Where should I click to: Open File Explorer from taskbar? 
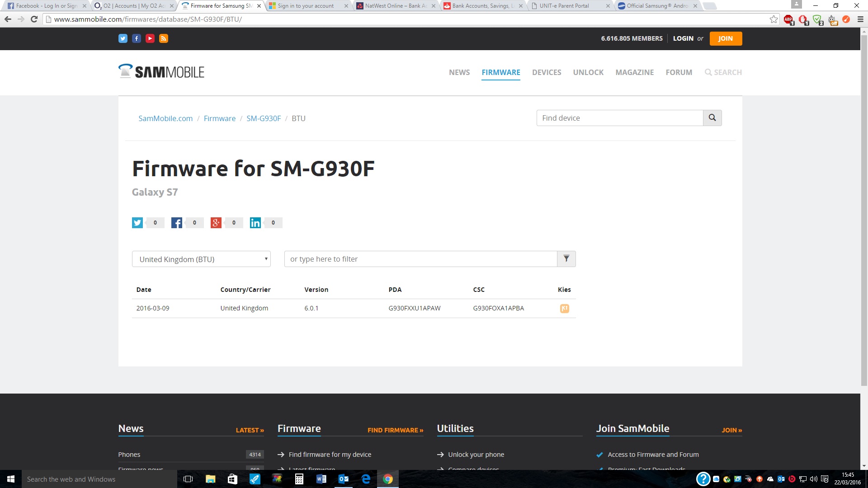[x=210, y=479]
